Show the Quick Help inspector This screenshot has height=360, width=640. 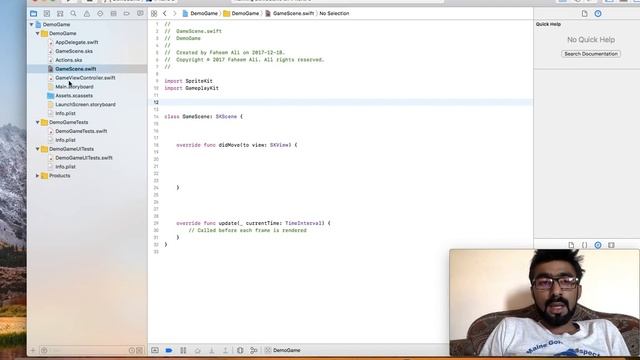[x=598, y=13]
